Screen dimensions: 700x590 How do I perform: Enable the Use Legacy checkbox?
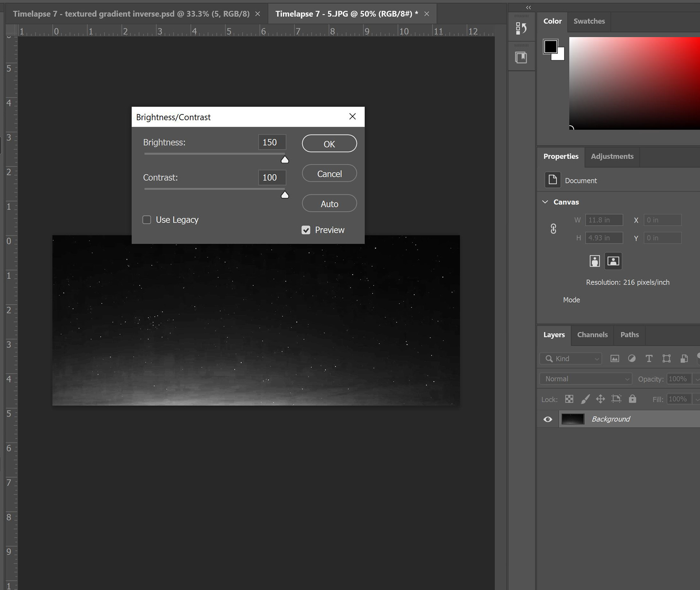click(147, 220)
